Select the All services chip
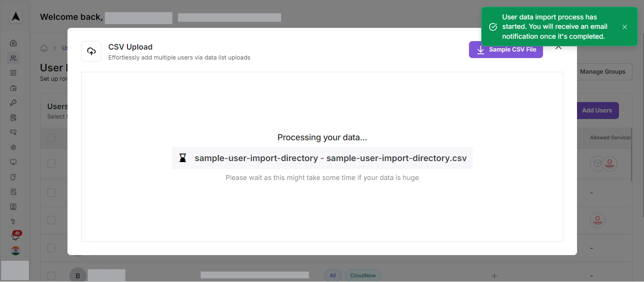This screenshot has width=644, height=282. [333, 275]
